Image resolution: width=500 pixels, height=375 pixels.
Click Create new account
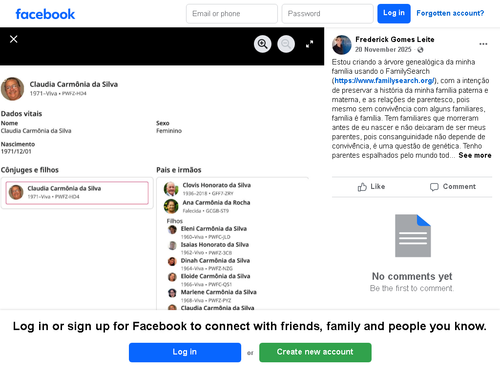point(315,352)
